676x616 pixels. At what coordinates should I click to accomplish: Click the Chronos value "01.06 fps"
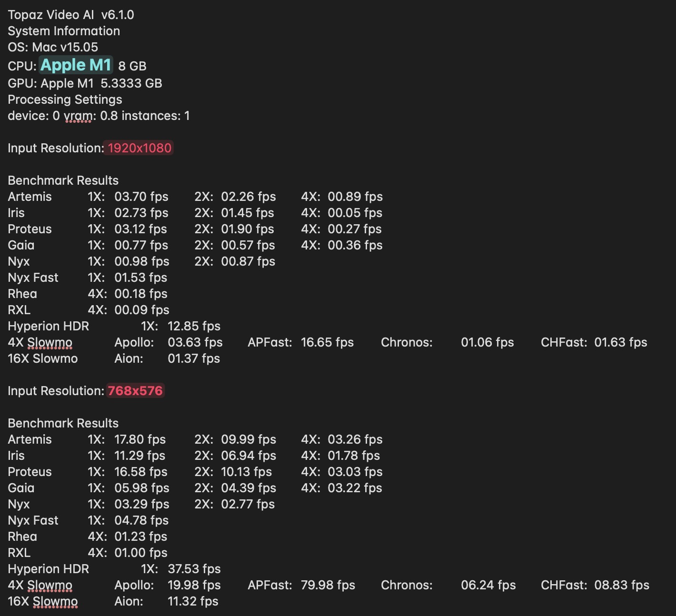pos(487,342)
